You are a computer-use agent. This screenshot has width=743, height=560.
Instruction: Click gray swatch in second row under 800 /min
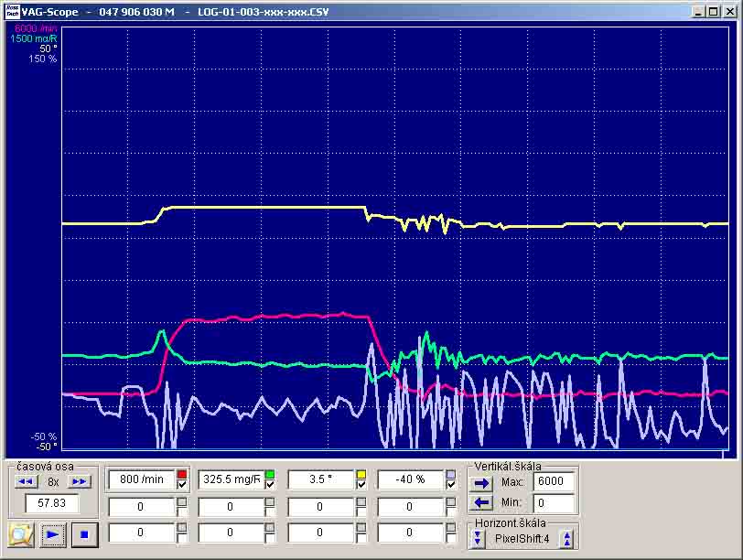tap(182, 501)
